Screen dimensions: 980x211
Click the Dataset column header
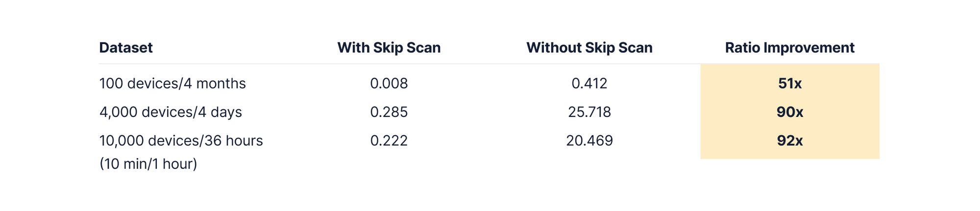coord(126,47)
